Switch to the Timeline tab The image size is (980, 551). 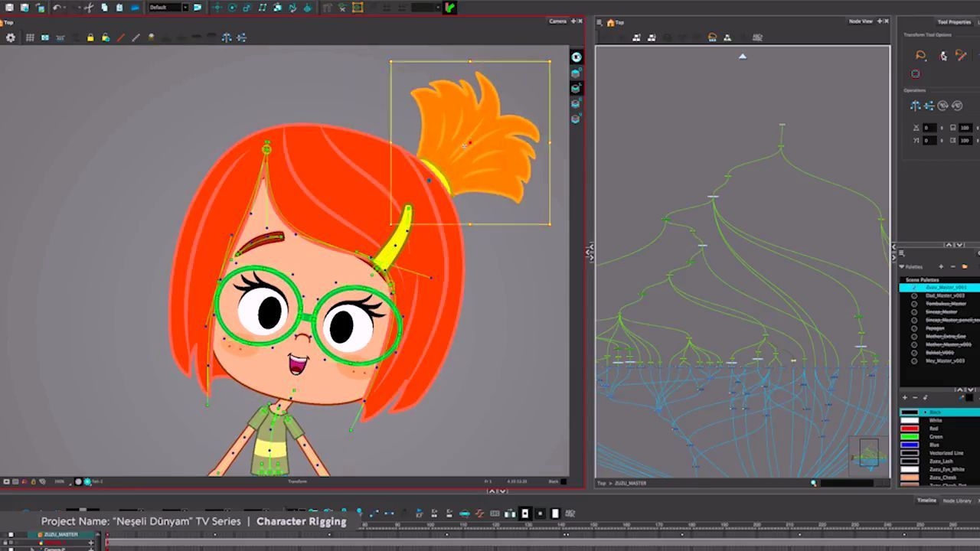point(926,500)
